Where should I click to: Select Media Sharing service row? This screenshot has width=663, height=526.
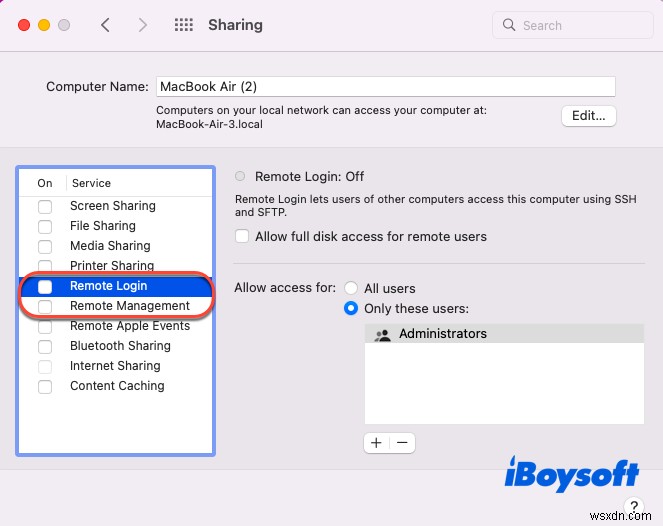[x=115, y=246]
